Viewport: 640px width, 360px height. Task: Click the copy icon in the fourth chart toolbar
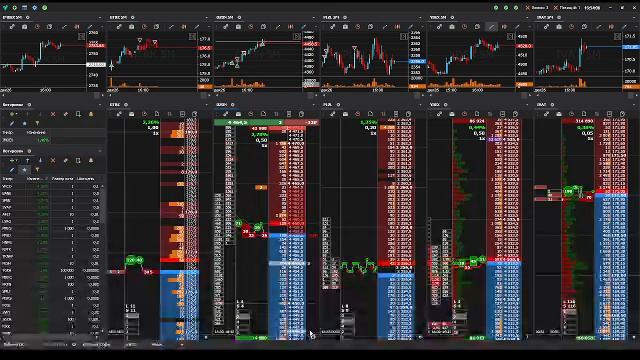[370, 27]
